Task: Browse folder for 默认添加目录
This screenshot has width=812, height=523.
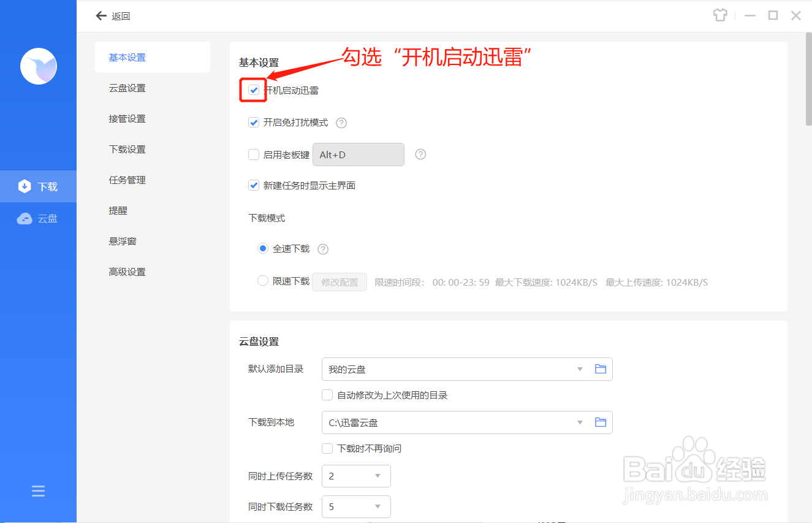Action: [601, 369]
